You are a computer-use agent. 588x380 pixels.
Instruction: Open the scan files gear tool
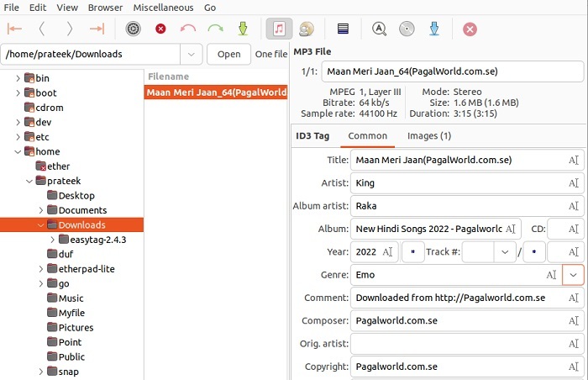[133, 29]
